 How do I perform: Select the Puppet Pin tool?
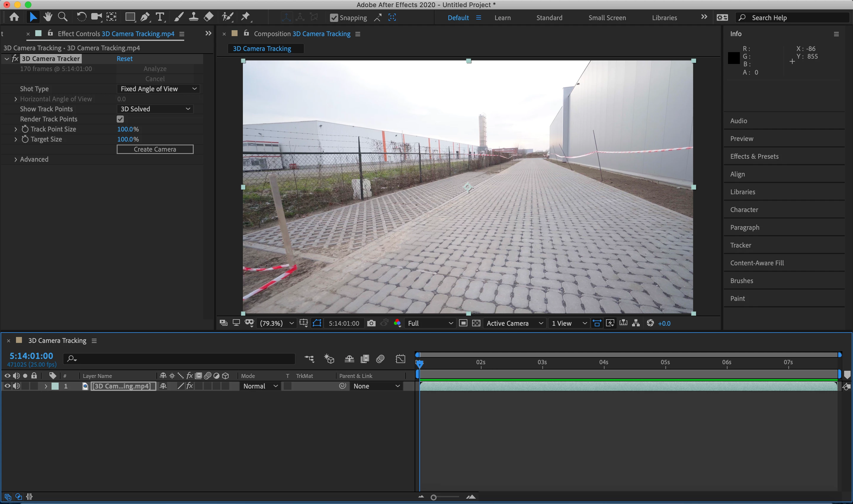click(x=245, y=17)
